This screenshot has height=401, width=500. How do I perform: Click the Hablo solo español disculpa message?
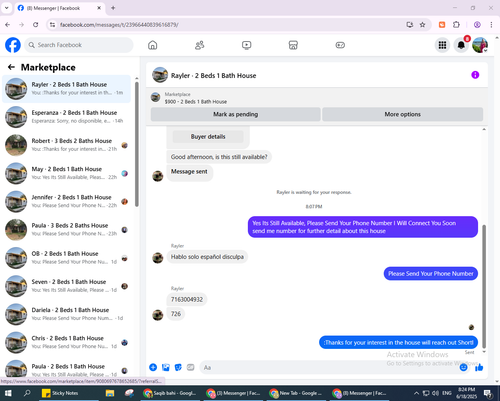pyautogui.click(x=207, y=257)
